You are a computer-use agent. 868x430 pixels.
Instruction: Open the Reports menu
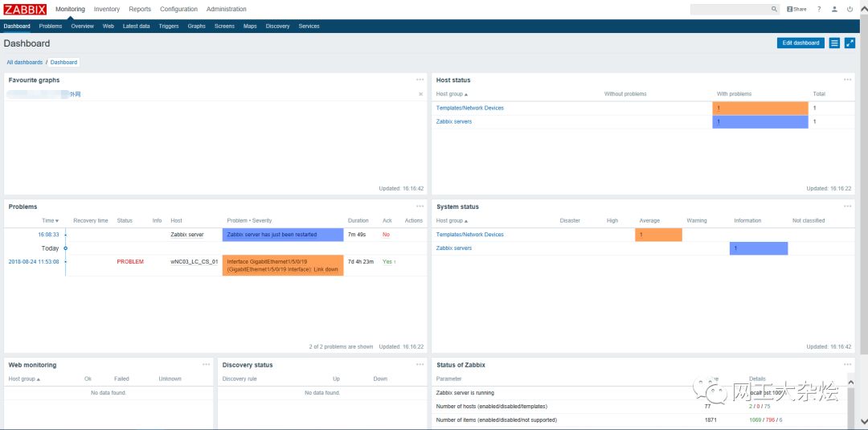pos(140,10)
